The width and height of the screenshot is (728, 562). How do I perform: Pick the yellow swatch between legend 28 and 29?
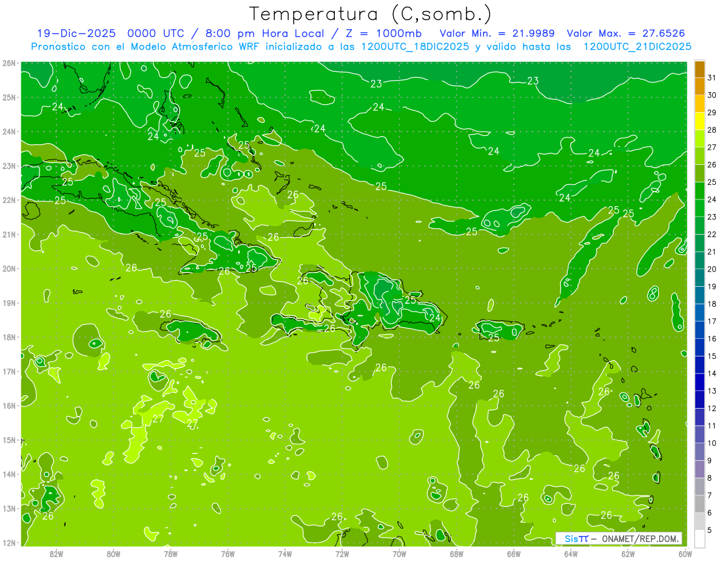(x=699, y=121)
